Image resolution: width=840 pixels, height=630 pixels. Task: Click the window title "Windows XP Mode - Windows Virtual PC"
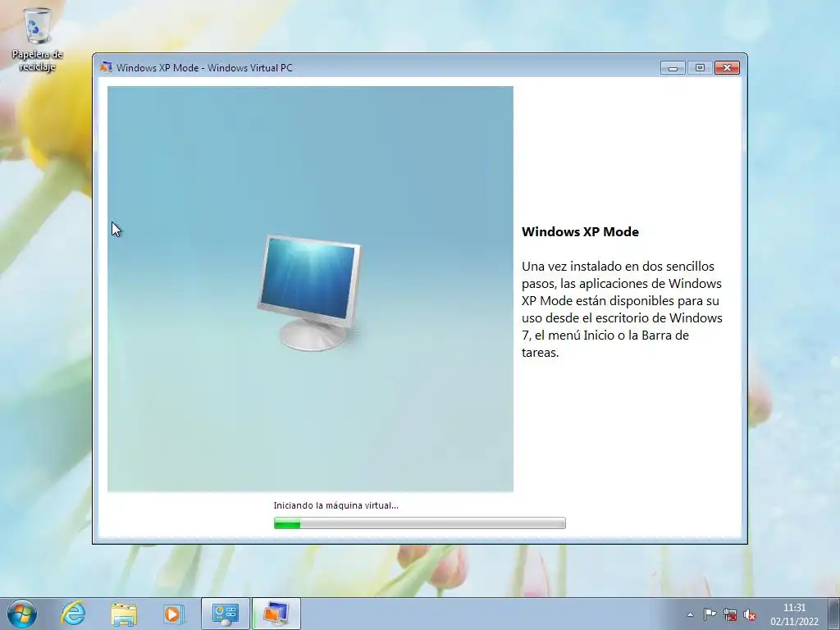coord(204,67)
